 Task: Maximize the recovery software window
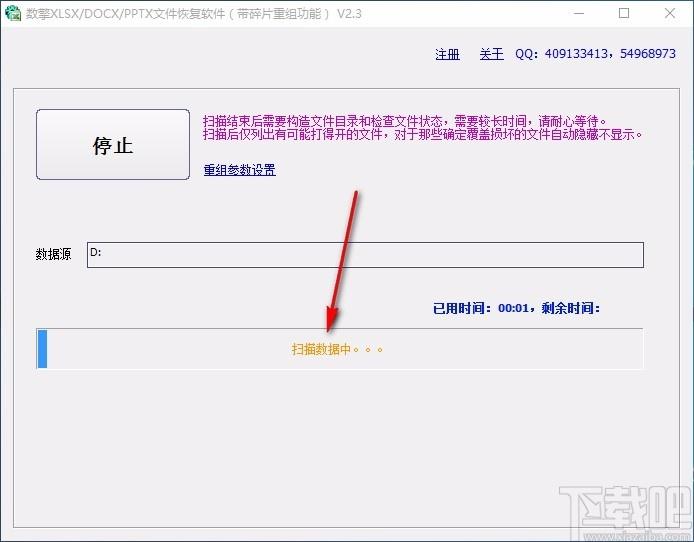(x=624, y=13)
